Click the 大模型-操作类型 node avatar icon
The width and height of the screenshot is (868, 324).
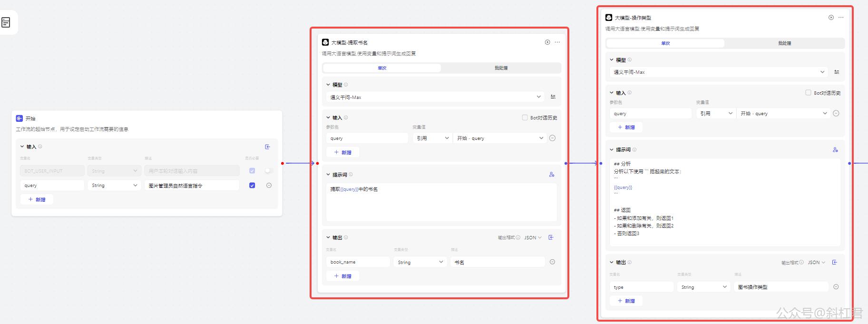[x=609, y=18]
